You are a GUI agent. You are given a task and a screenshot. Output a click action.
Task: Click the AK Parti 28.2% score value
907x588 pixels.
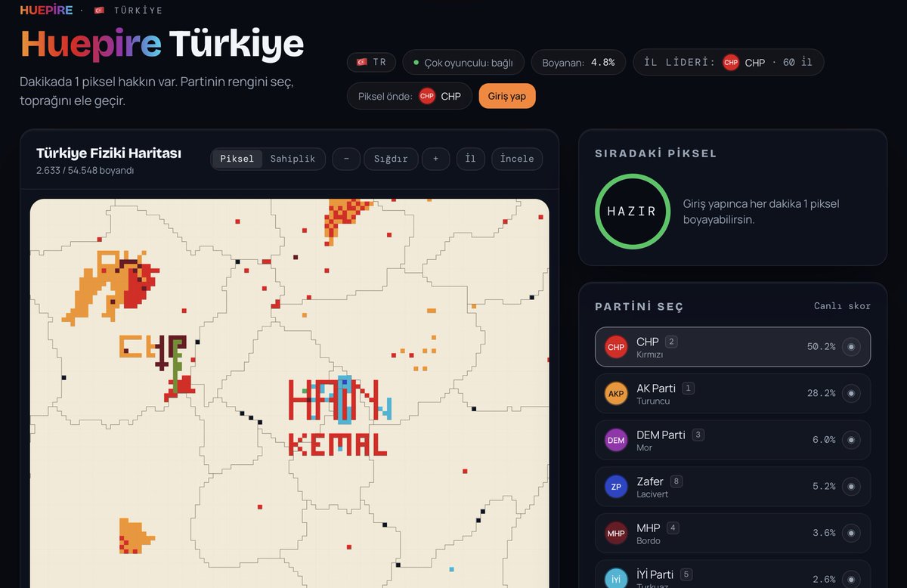pyautogui.click(x=821, y=394)
